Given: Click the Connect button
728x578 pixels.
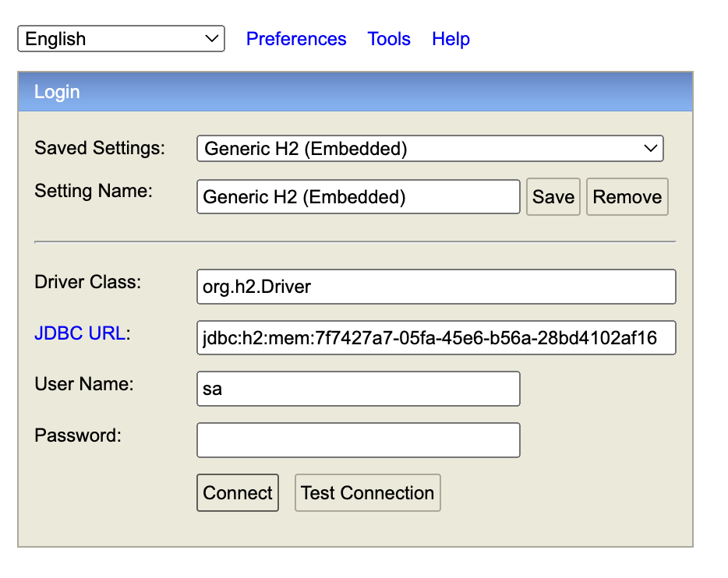Looking at the screenshot, I should [238, 492].
